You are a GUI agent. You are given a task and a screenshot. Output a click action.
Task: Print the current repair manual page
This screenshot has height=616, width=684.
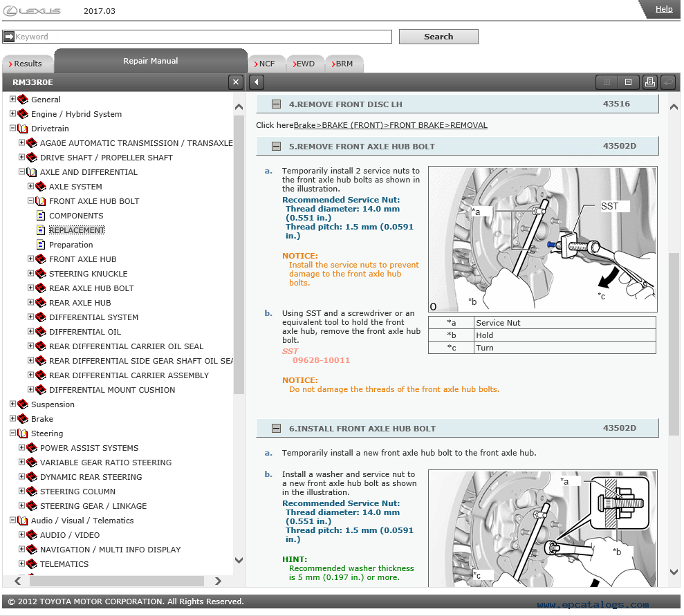point(650,82)
